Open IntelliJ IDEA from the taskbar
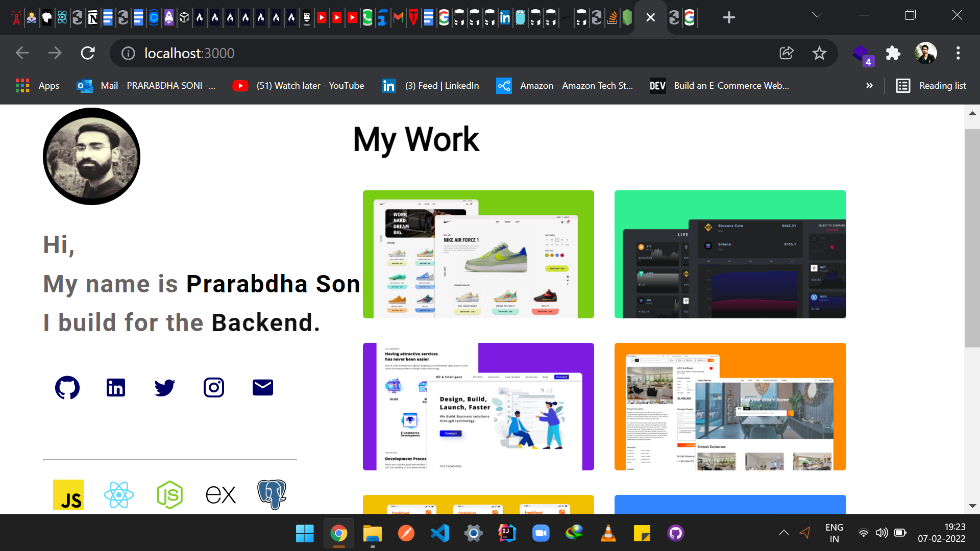Viewport: 980px width, 551px height. tap(507, 534)
